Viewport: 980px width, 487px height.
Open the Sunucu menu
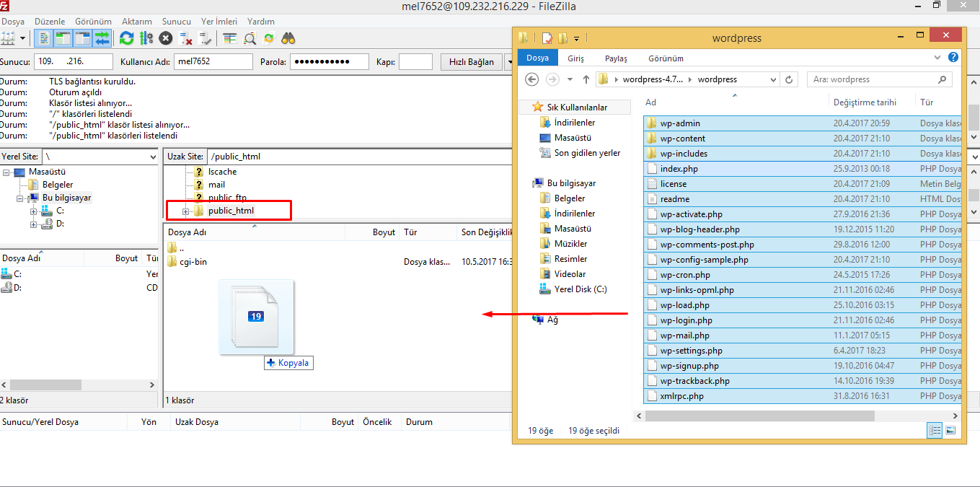[176, 22]
